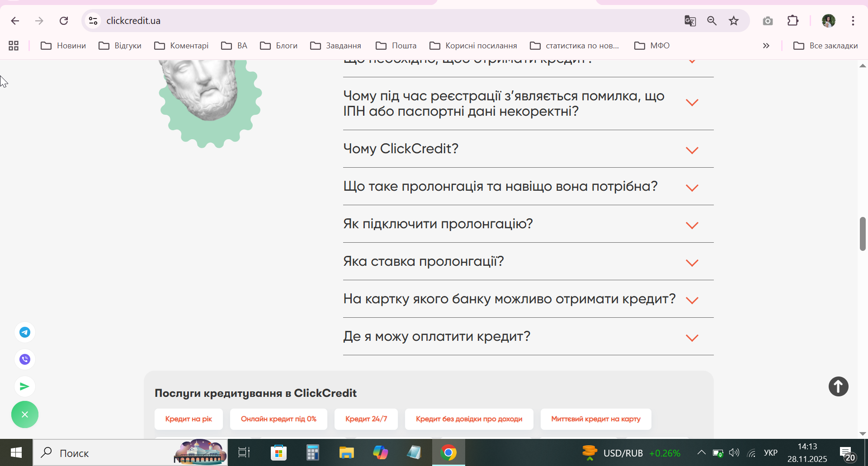Image resolution: width=868 pixels, height=466 pixels.
Task: Open Copilot from the taskbar
Action: point(380,452)
